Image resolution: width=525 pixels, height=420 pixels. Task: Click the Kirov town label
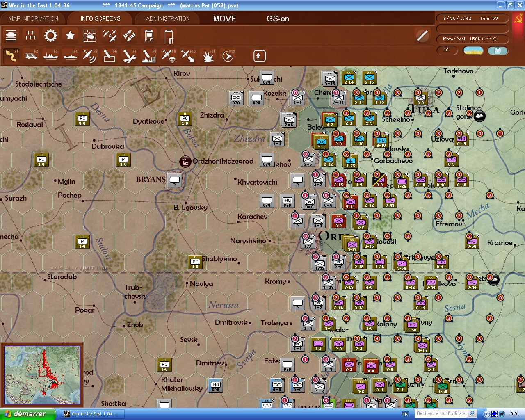pos(182,73)
